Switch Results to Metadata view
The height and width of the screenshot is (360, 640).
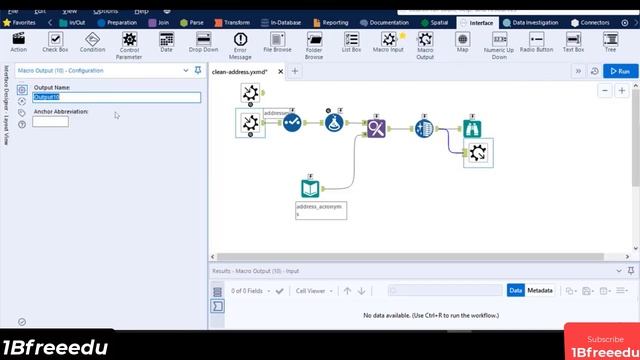coord(540,290)
